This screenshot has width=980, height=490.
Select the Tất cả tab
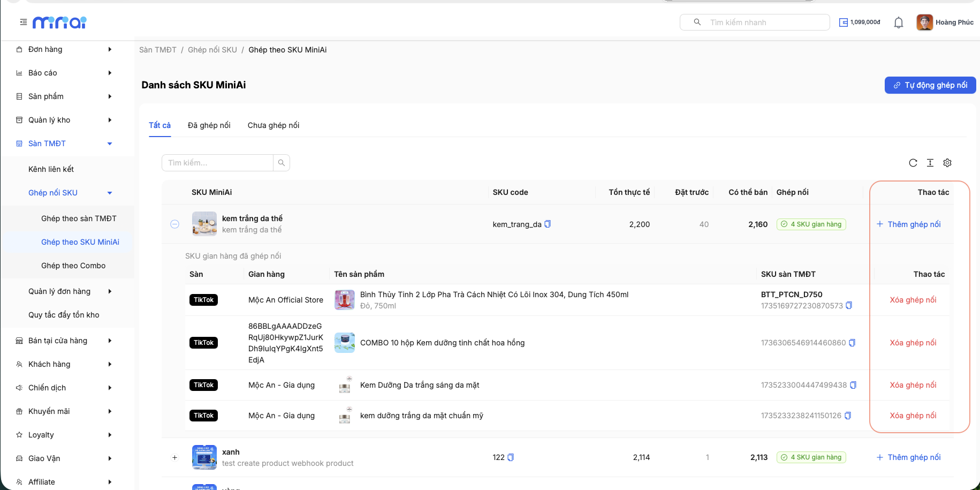click(159, 125)
